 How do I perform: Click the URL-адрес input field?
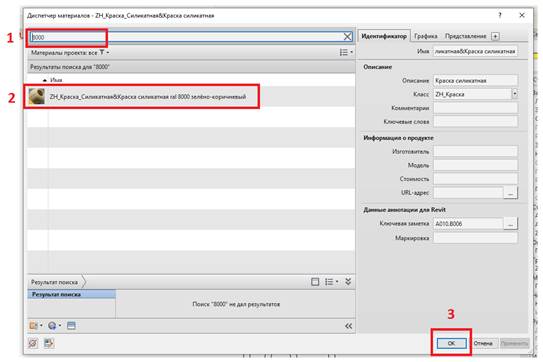(468, 192)
